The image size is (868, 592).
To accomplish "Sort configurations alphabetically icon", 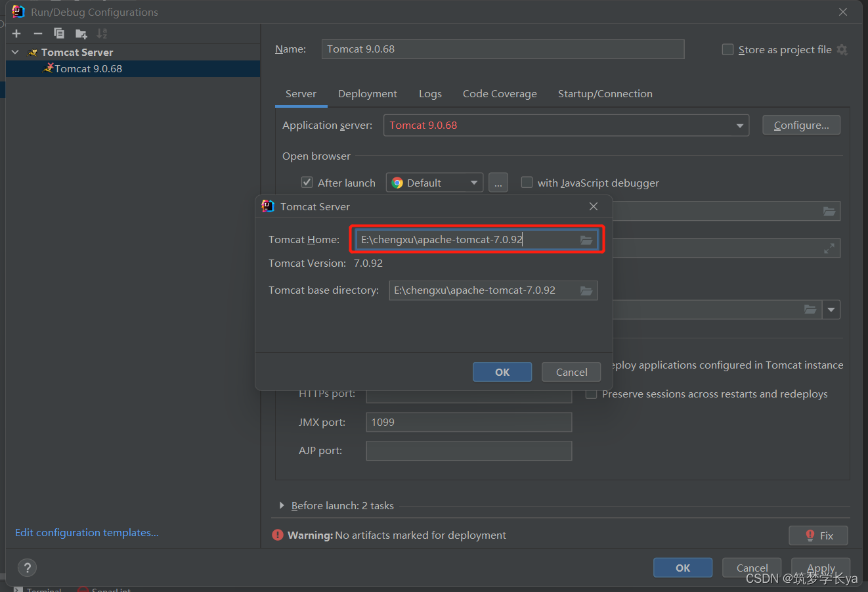I will point(102,34).
